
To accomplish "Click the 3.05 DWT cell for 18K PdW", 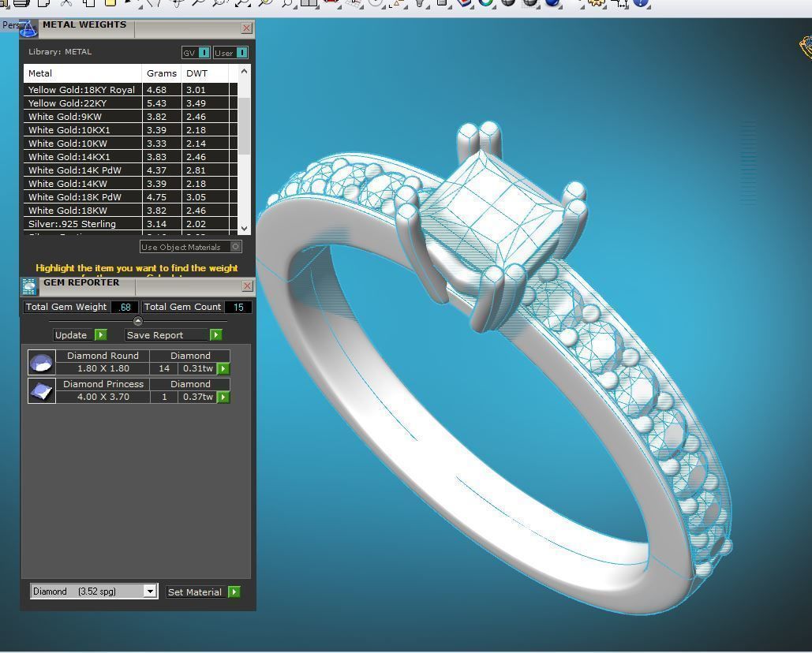I will (205, 197).
